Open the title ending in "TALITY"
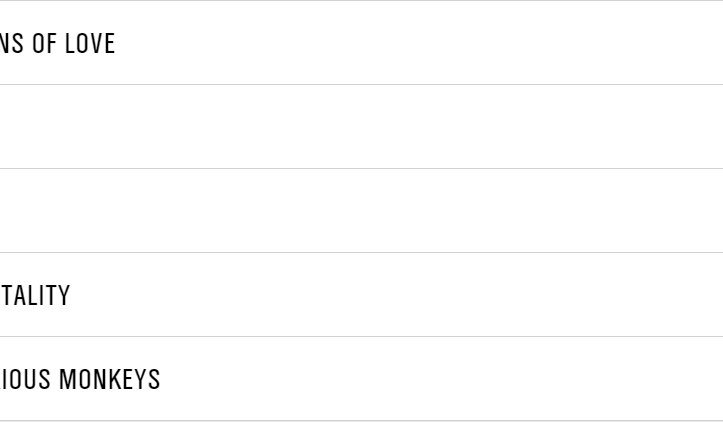The width and height of the screenshot is (723, 422). point(35,296)
